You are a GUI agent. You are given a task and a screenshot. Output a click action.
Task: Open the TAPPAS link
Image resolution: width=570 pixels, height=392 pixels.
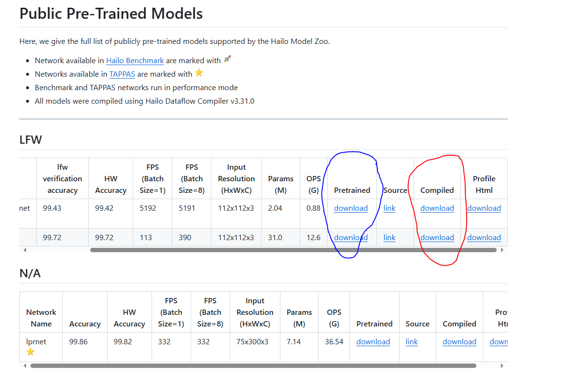coord(122,74)
